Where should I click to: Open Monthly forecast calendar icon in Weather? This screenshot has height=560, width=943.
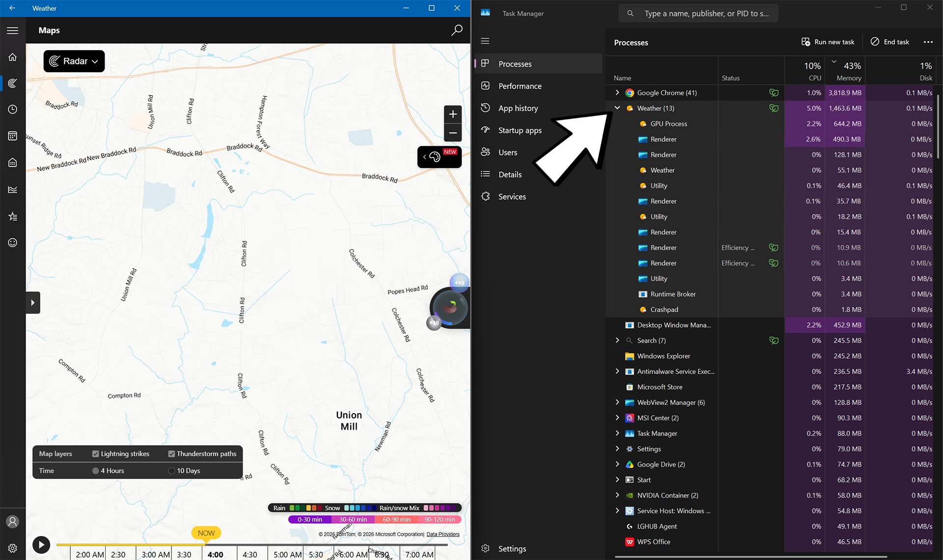click(x=13, y=136)
